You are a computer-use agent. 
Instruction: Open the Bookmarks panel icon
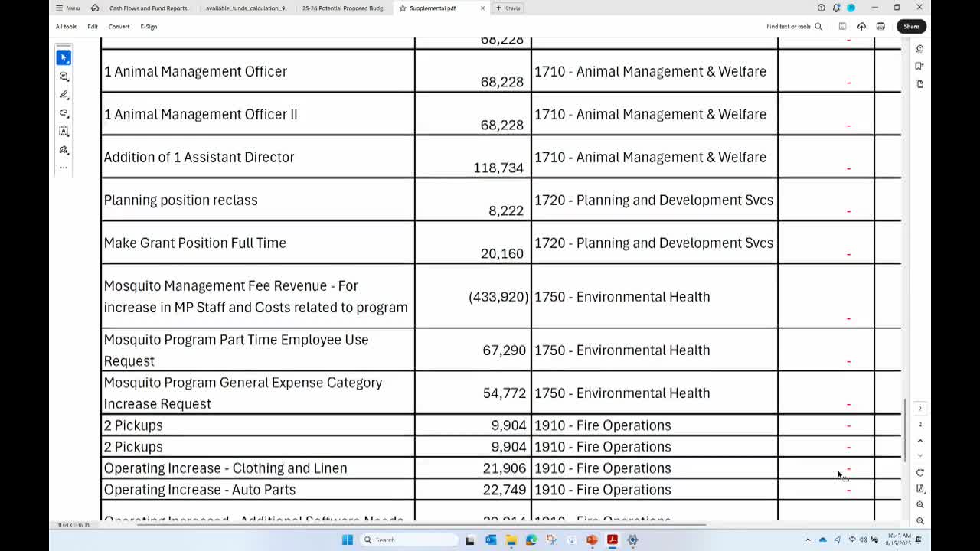point(920,66)
